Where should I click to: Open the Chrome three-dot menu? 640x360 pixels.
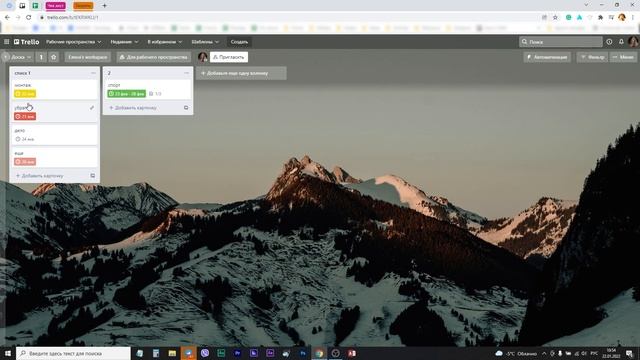(633, 18)
